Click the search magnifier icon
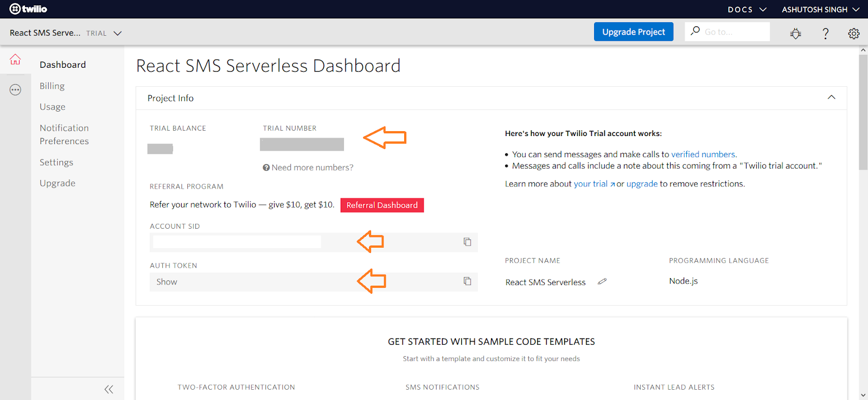 (x=695, y=31)
